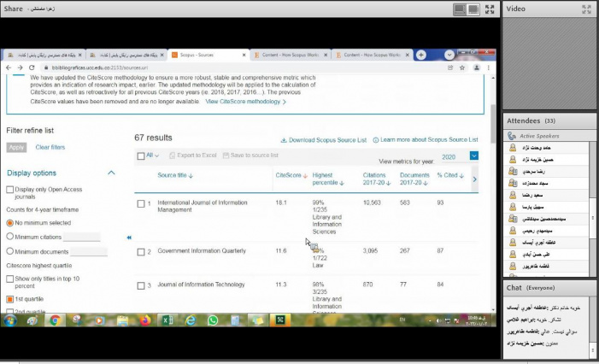Go back in Chrome browser

tap(9, 68)
